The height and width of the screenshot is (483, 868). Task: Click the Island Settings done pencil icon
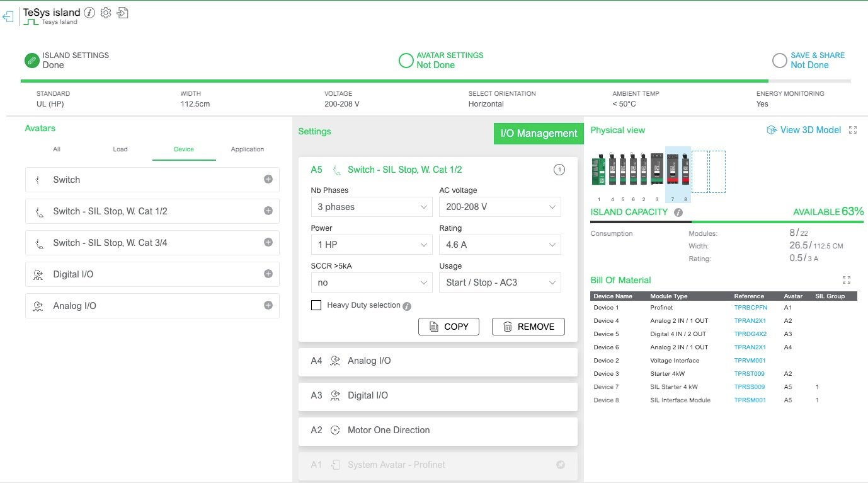(x=31, y=61)
